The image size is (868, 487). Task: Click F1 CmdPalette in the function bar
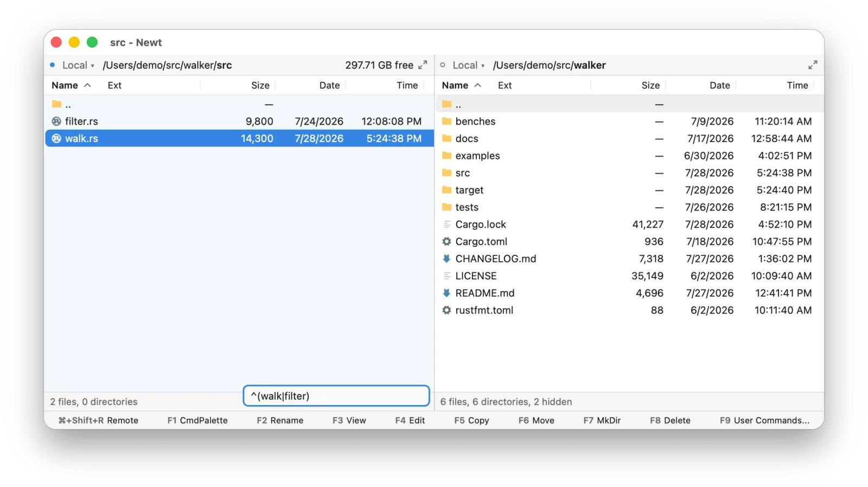point(197,420)
